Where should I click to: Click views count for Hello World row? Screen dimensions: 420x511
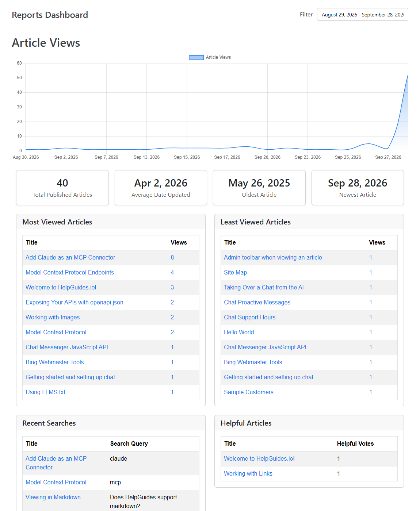[371, 332]
